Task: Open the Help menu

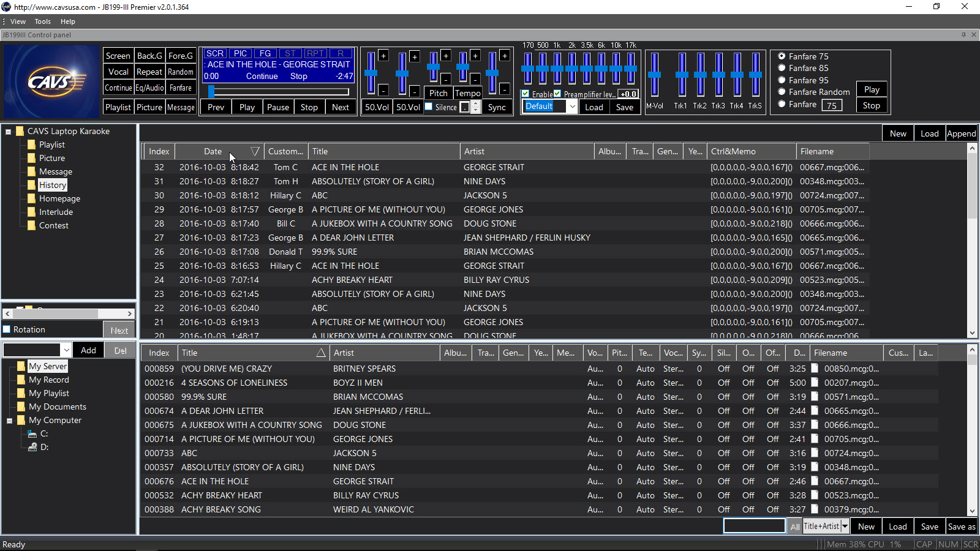Action: pyautogui.click(x=67, y=21)
